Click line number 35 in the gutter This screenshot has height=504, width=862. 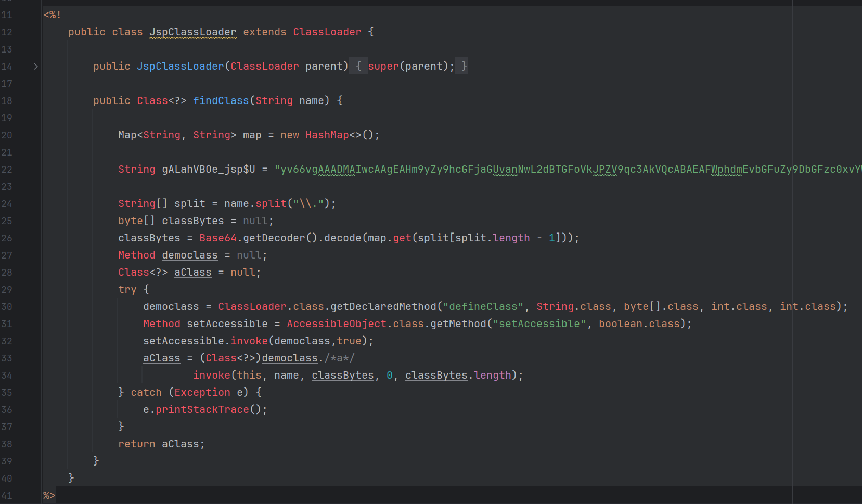point(7,393)
